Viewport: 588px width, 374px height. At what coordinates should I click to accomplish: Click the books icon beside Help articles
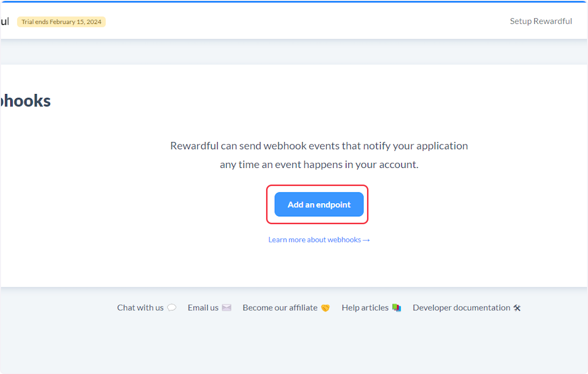396,308
